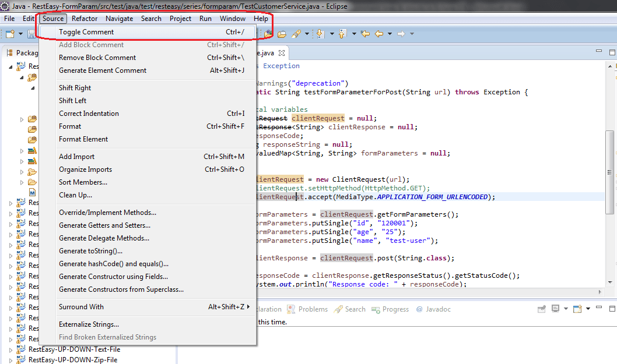This screenshot has height=364, width=617.
Task: Expand the RestEasy-UP-DOWN-Text-File project node
Action: [10, 349]
